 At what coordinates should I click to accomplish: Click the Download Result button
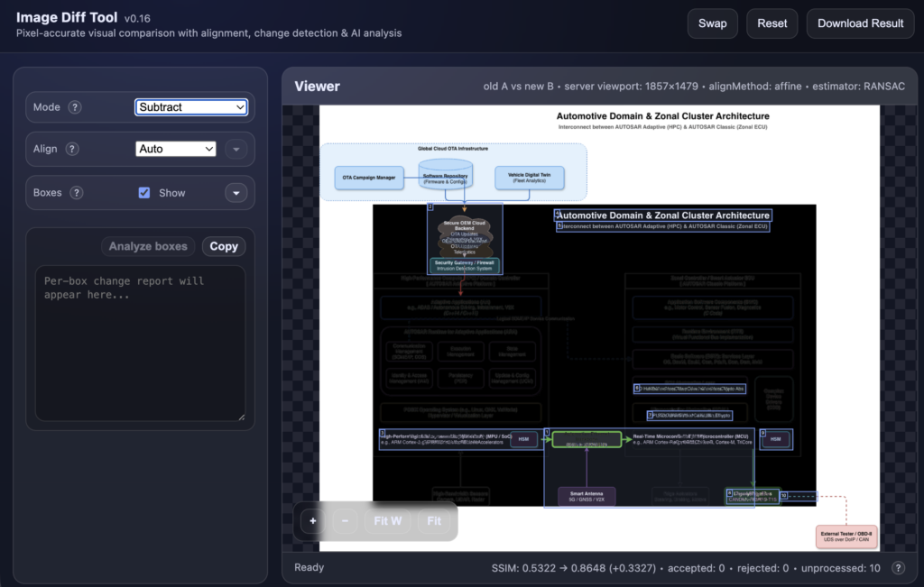pyautogui.click(x=860, y=23)
